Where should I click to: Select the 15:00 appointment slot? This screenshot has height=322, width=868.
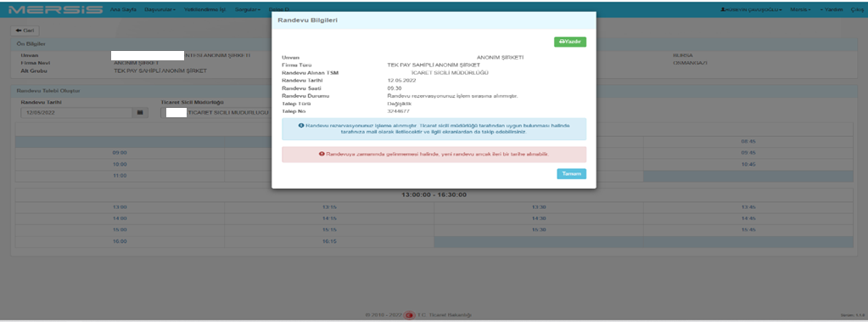point(120,230)
